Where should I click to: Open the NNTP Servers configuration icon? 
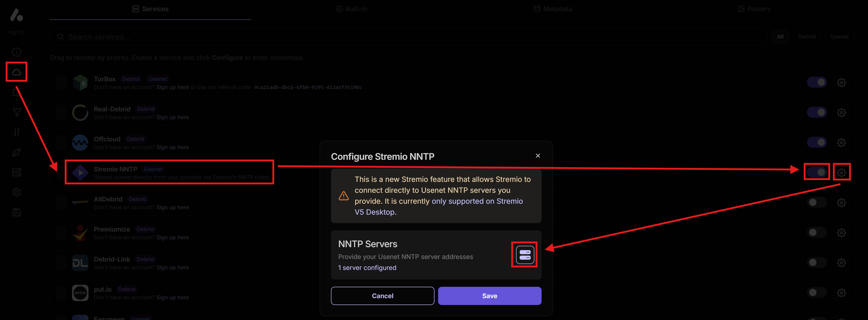coord(524,255)
